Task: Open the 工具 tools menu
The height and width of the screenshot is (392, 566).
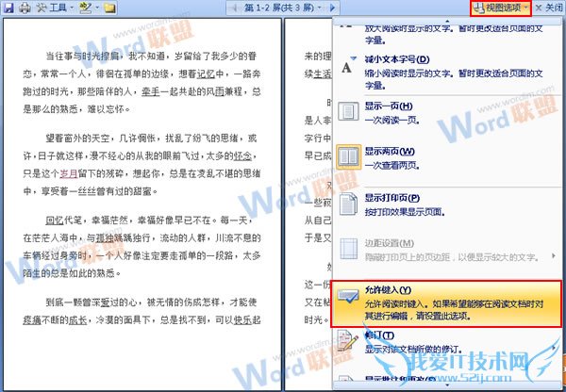Action: (x=54, y=8)
